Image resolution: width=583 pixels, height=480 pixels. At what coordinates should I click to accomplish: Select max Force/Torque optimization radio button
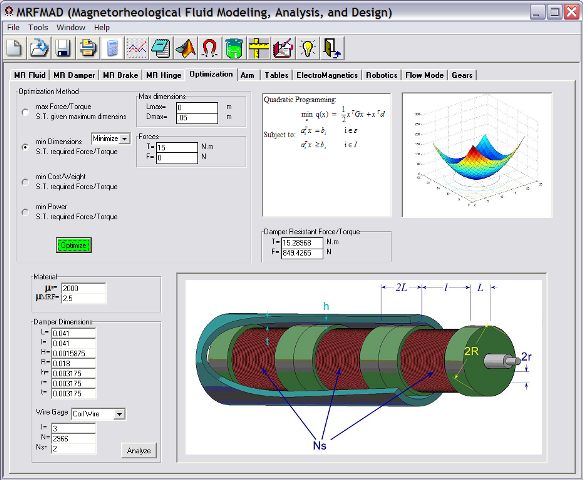tap(25, 112)
